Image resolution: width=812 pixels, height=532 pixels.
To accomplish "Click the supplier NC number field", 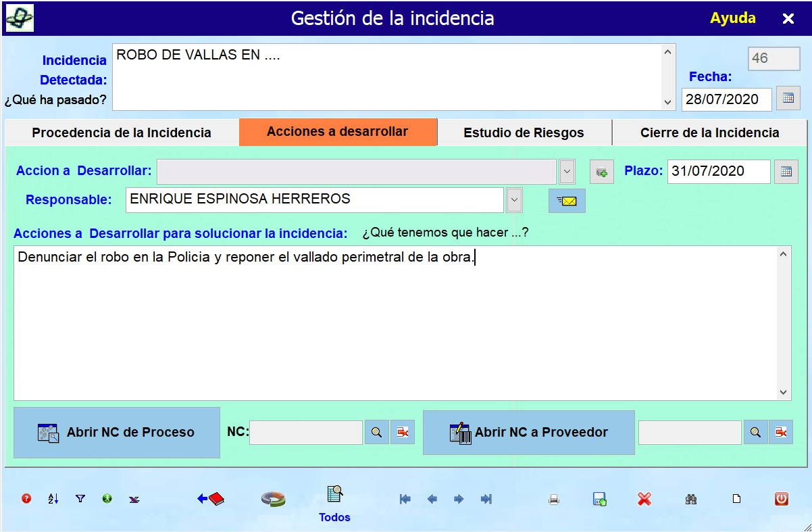I will [690, 432].
